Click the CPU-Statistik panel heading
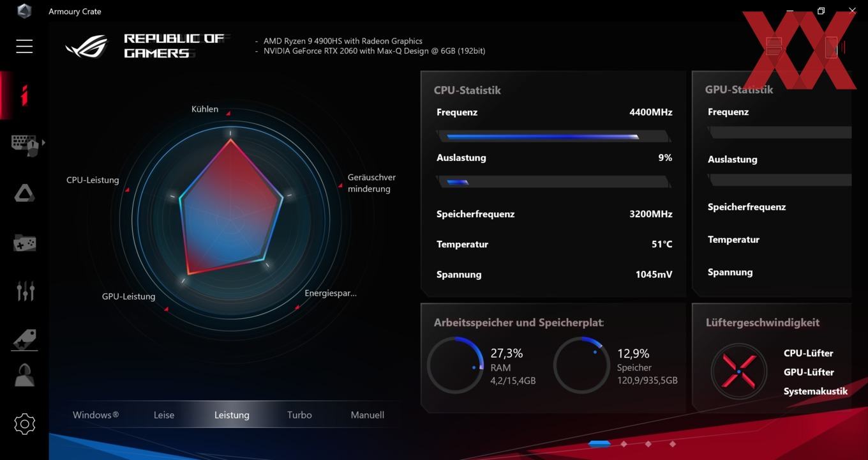The width and height of the screenshot is (868, 460). 467,90
